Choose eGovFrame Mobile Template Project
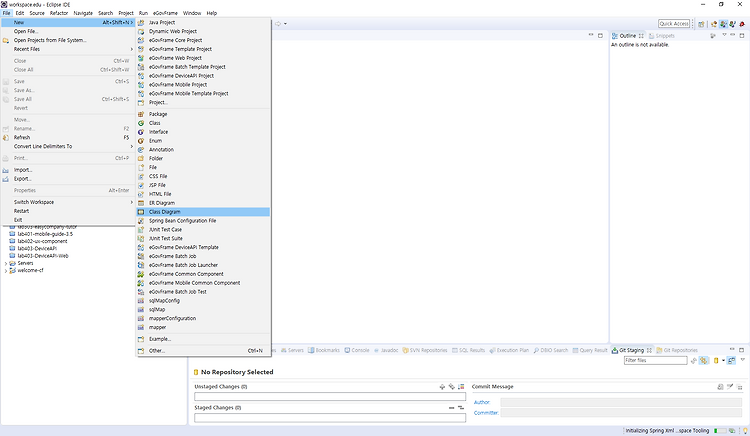 tap(203, 94)
